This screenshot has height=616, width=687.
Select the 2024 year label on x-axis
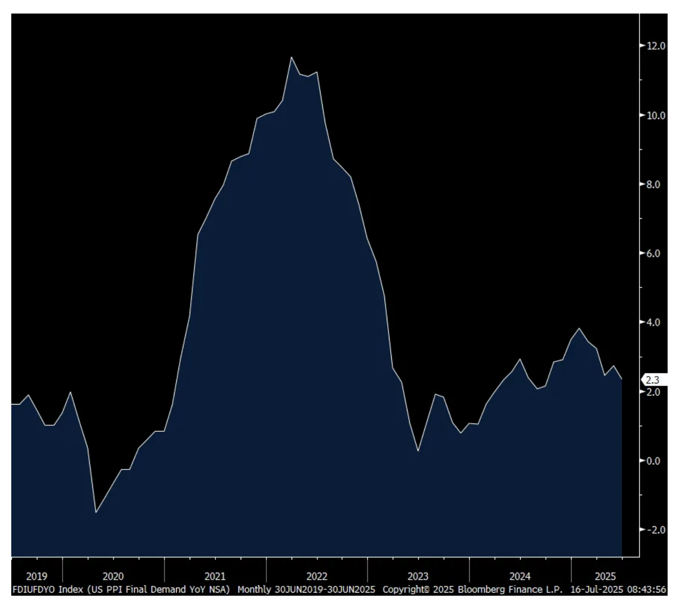click(x=520, y=576)
